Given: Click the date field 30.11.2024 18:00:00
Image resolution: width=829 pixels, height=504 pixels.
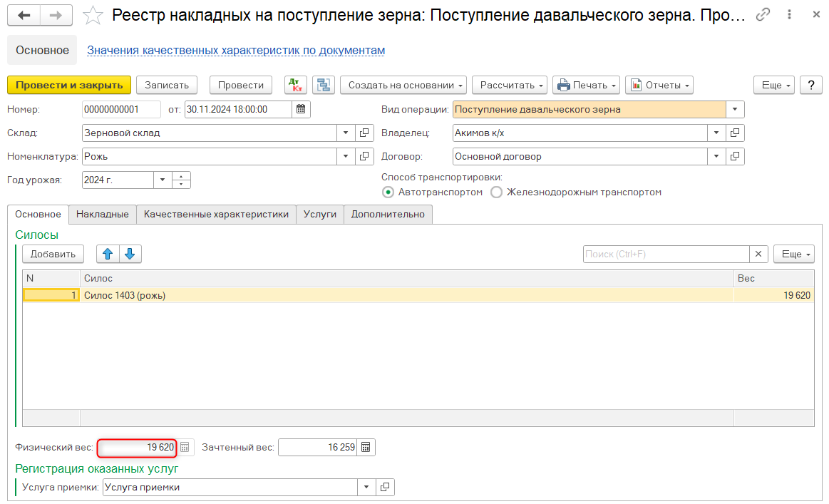Looking at the screenshot, I should click(238, 110).
